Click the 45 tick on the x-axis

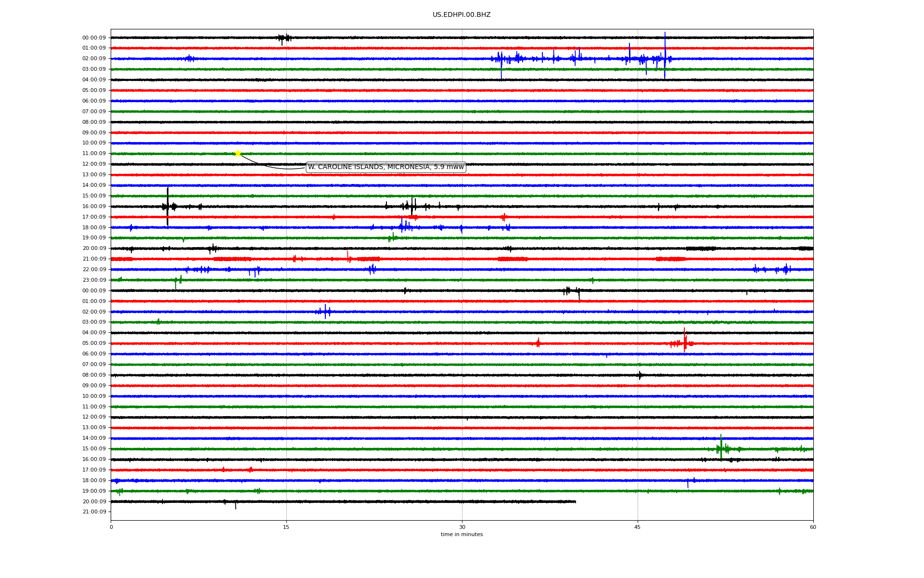pyautogui.click(x=638, y=527)
